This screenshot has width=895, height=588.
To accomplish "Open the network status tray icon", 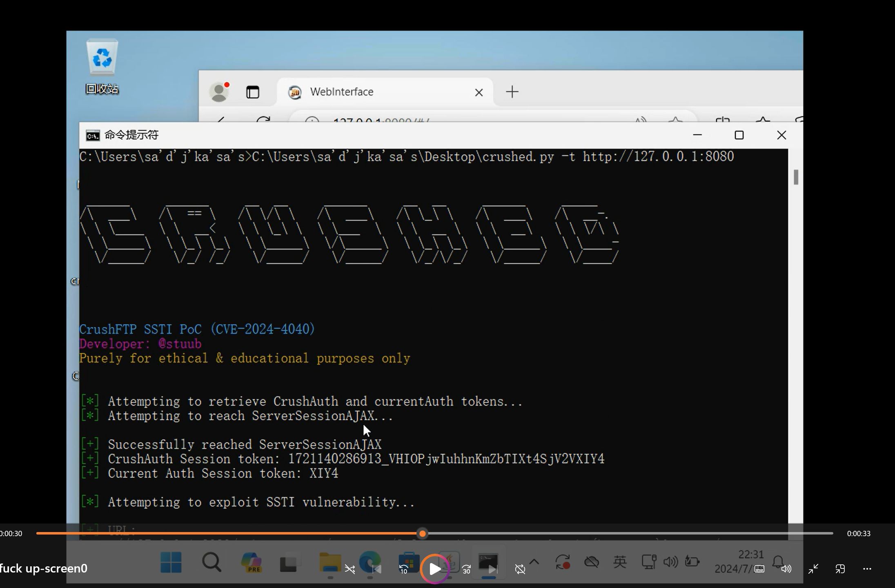I will pyautogui.click(x=648, y=562).
